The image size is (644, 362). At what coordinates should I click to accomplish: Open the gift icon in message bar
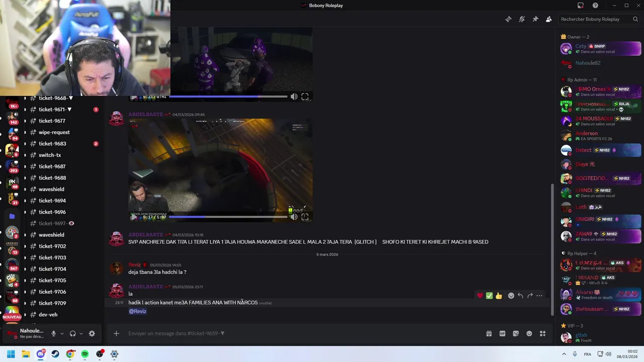click(489, 333)
